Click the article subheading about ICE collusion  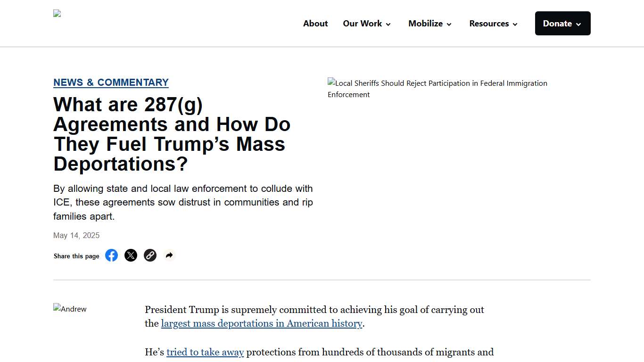[x=183, y=202]
